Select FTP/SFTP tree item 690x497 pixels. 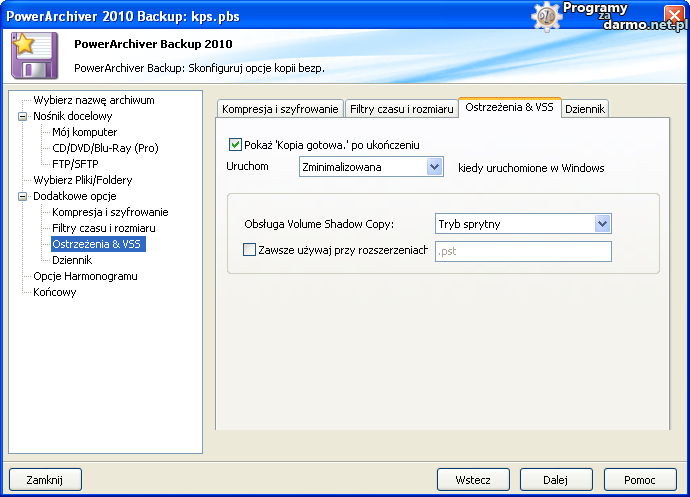pyautogui.click(x=76, y=164)
